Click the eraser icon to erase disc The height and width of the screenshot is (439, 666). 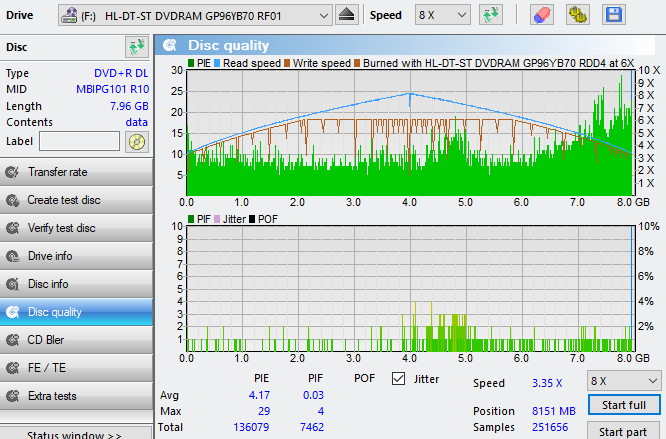[541, 15]
